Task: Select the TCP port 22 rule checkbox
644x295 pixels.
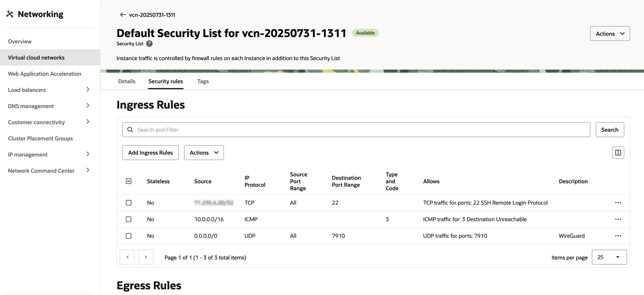Action: tap(129, 203)
